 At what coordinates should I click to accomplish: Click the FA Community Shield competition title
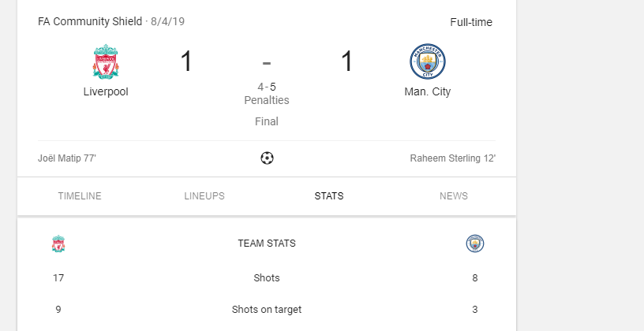[x=90, y=21]
